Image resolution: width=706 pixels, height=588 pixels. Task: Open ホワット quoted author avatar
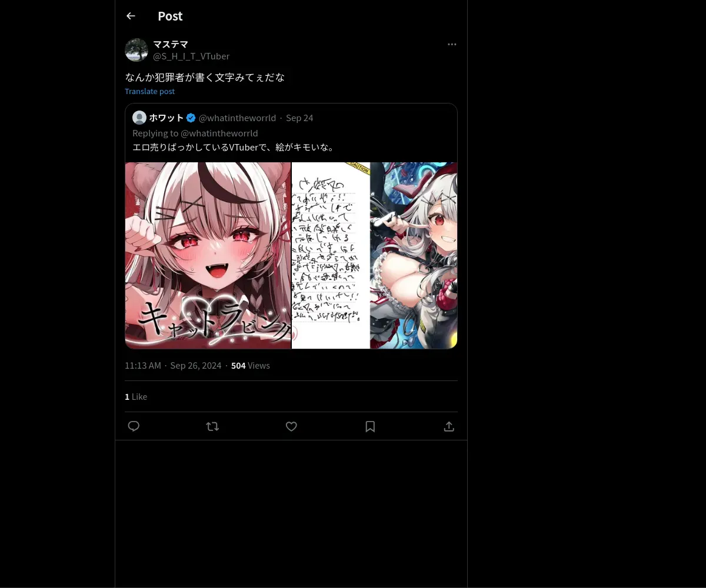(x=139, y=118)
